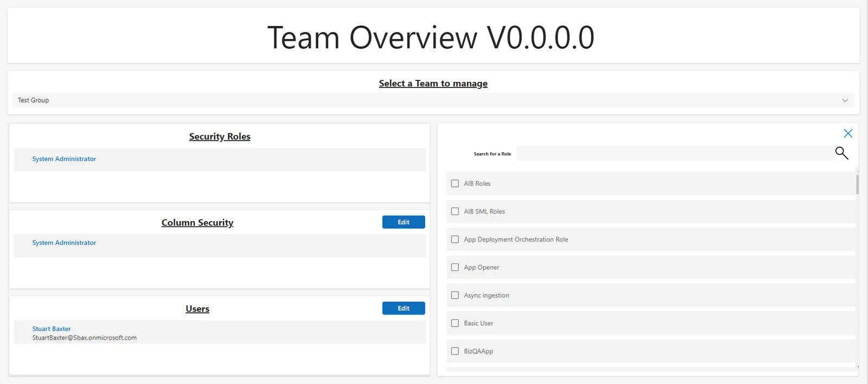
Task: Close the role search panel
Action: click(848, 134)
